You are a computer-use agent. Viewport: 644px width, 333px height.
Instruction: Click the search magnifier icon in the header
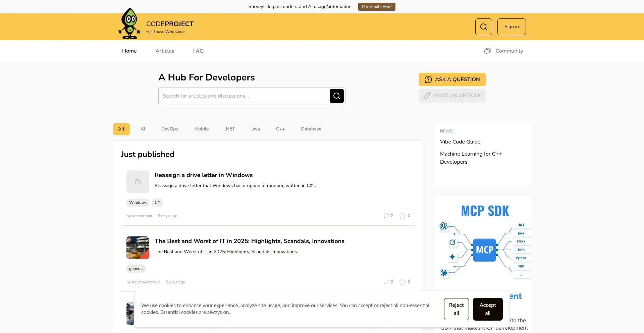483,26
